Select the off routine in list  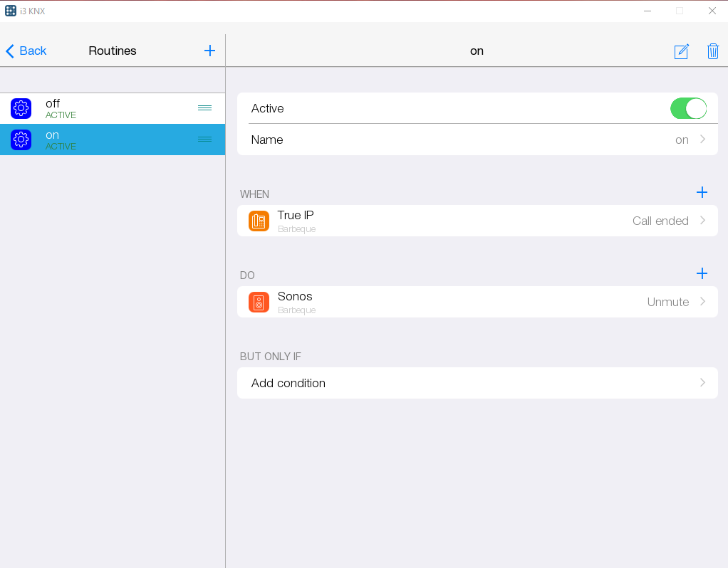[107, 109]
